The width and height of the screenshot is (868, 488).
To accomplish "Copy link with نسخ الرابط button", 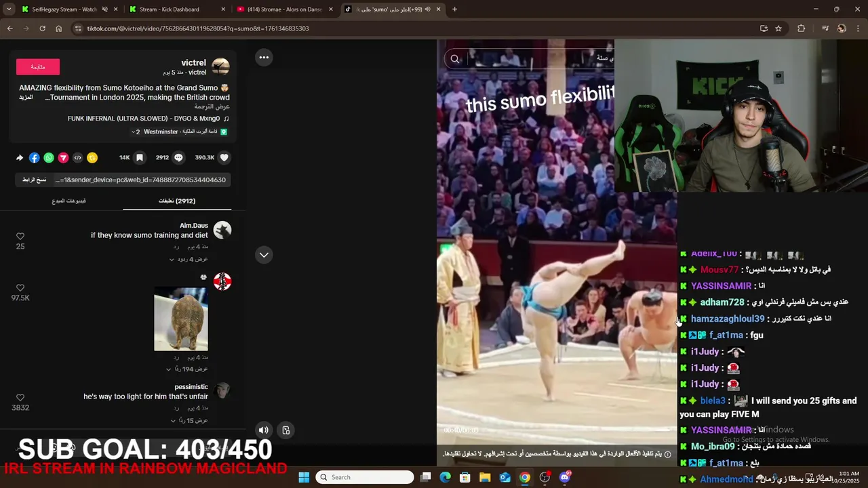I will [35, 180].
